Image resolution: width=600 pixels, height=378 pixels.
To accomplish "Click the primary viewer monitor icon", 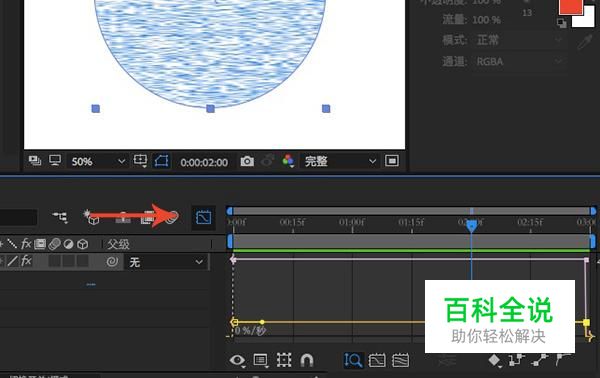I will coord(55,160).
